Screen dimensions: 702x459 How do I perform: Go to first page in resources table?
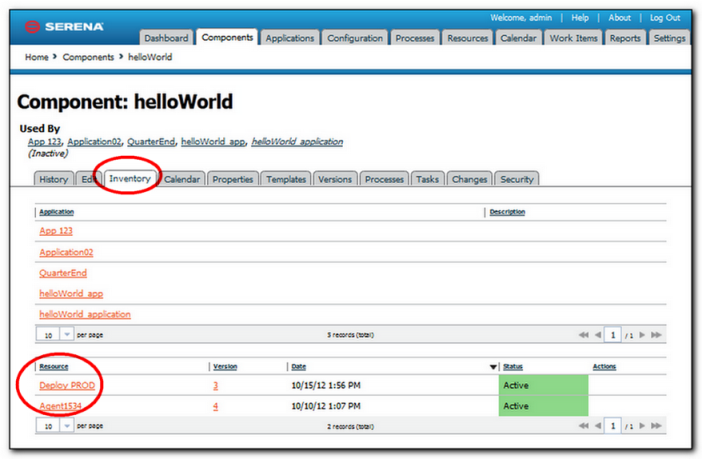pyautogui.click(x=583, y=426)
